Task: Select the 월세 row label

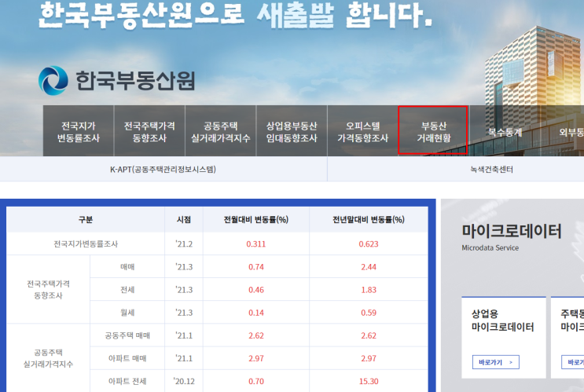Action: pyautogui.click(x=127, y=313)
